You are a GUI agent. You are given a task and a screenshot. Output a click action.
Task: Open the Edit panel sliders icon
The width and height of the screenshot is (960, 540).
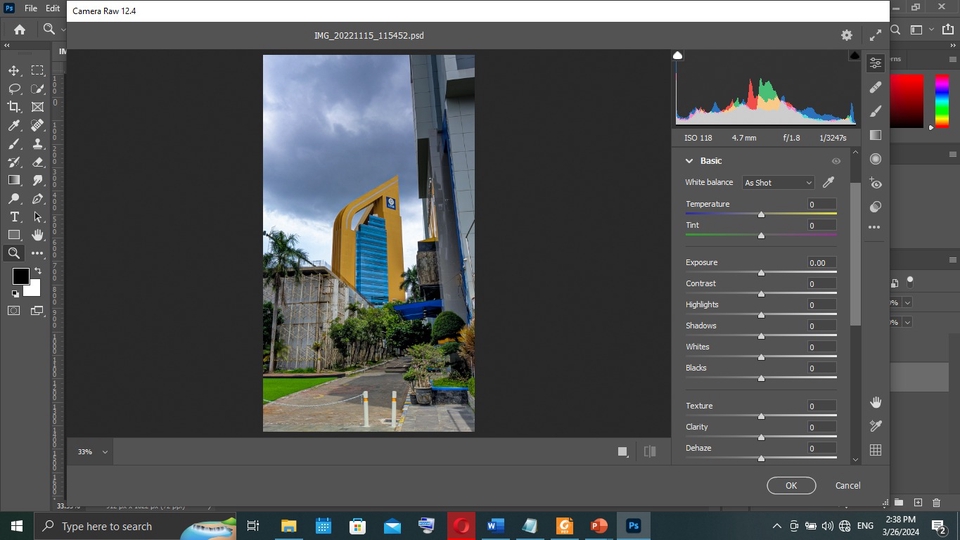coord(876,63)
